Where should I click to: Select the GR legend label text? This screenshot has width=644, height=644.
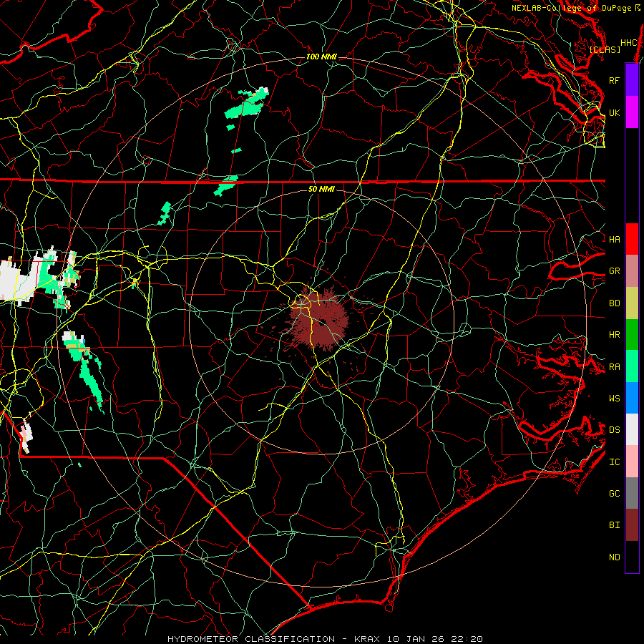(615, 271)
